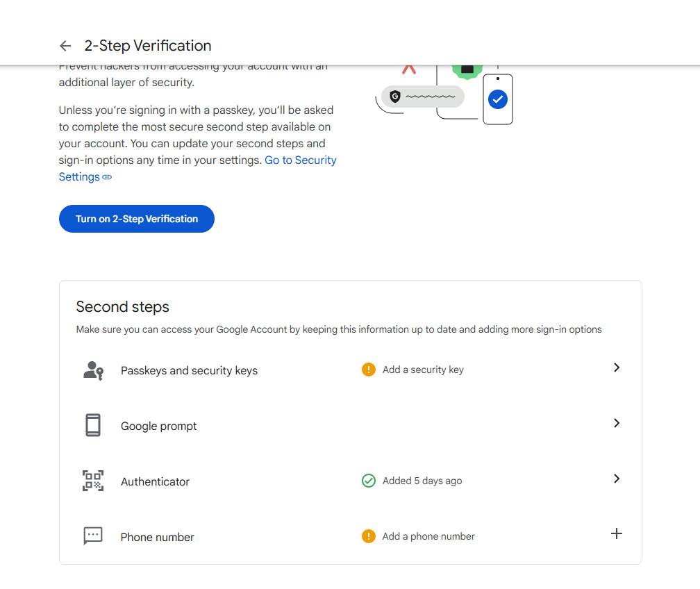Open Authenticator details via its chevron
The height and width of the screenshot is (589, 700).
617,479
